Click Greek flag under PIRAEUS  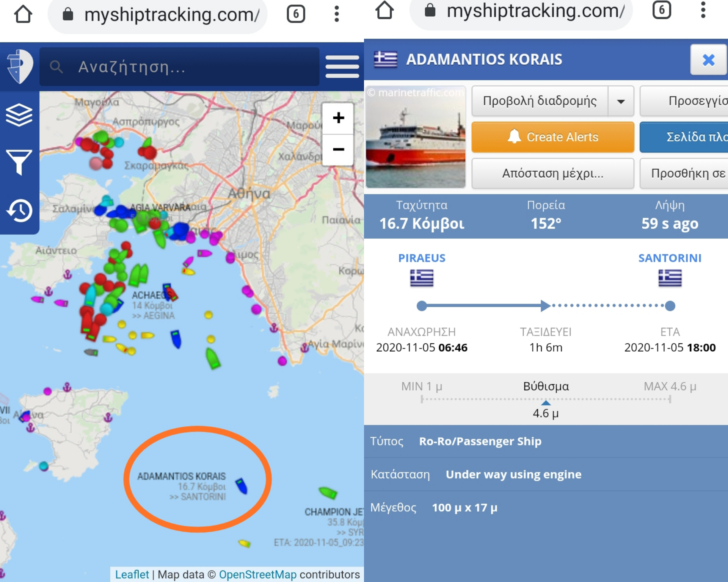coord(422,278)
